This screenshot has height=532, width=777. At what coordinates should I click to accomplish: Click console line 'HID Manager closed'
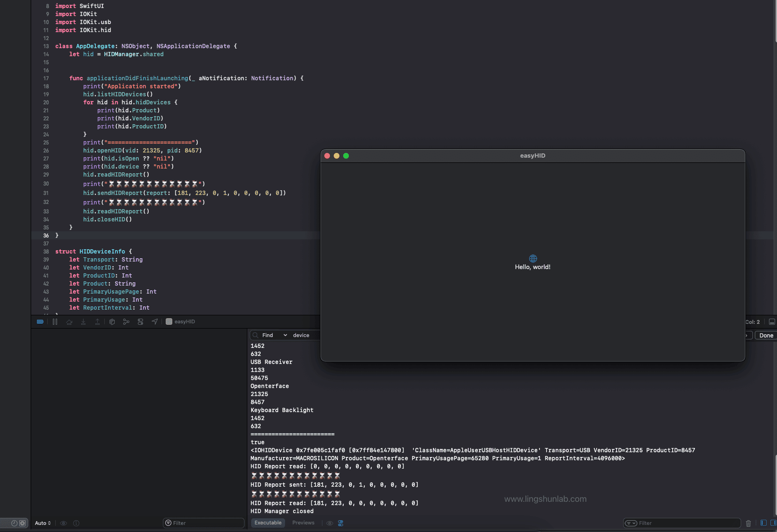282,511
